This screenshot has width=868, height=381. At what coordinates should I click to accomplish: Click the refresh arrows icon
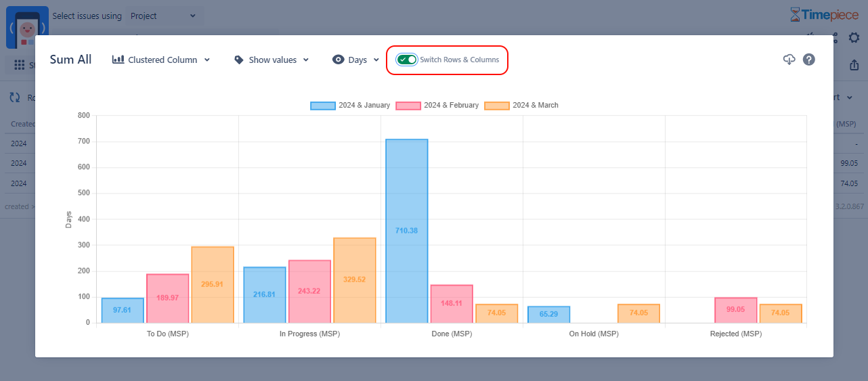tap(15, 97)
